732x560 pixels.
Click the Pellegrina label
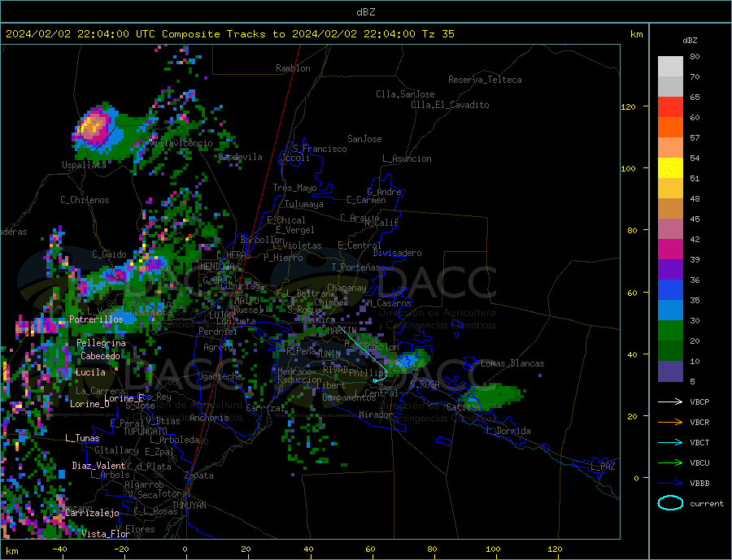[x=102, y=343]
